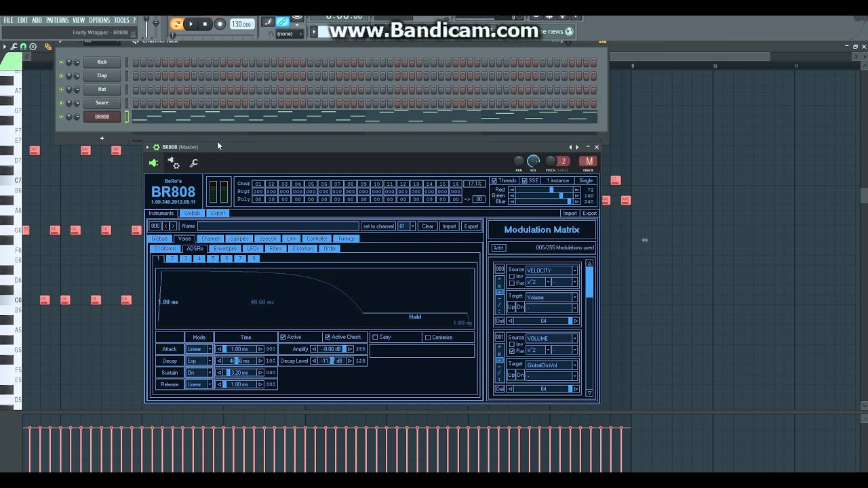Select the previous instrument arrow
The image size is (868, 488).
(x=165, y=226)
